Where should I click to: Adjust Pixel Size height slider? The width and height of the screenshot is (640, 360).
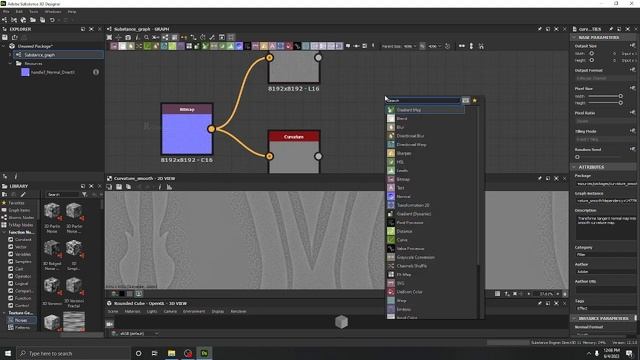click(605, 103)
